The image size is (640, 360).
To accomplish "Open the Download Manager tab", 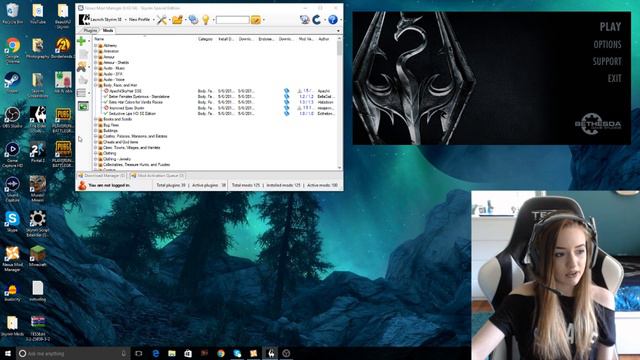I will pos(102,176).
